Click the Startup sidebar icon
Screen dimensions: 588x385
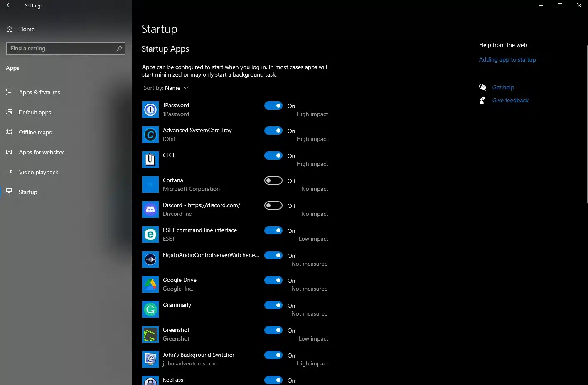coord(9,192)
